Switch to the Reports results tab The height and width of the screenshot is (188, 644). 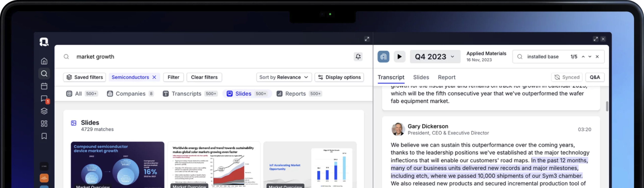(299, 94)
